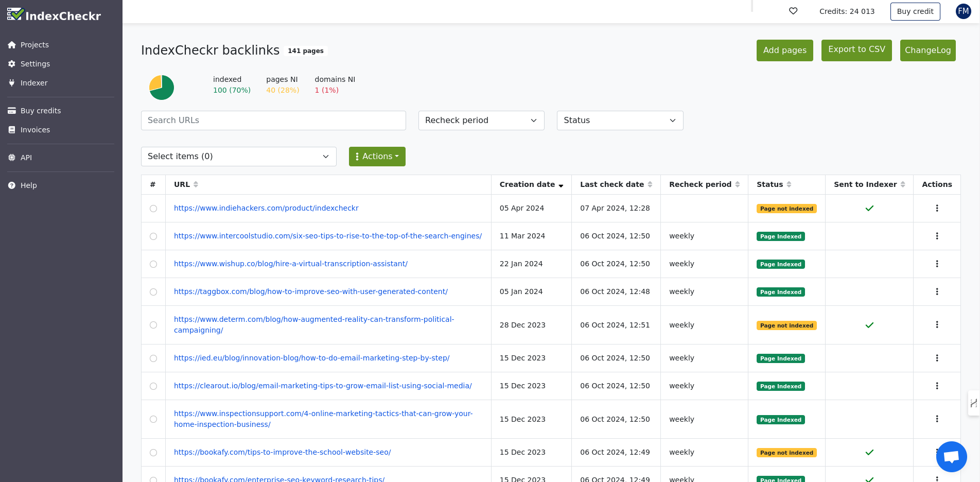Open the Status filter dropdown
The height and width of the screenshot is (482, 980).
[x=620, y=120]
